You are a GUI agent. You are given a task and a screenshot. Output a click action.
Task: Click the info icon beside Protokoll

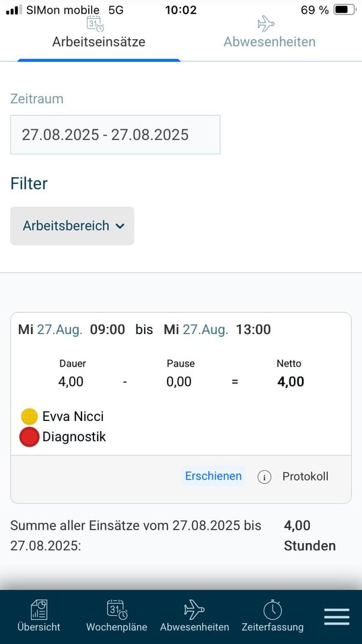(264, 477)
